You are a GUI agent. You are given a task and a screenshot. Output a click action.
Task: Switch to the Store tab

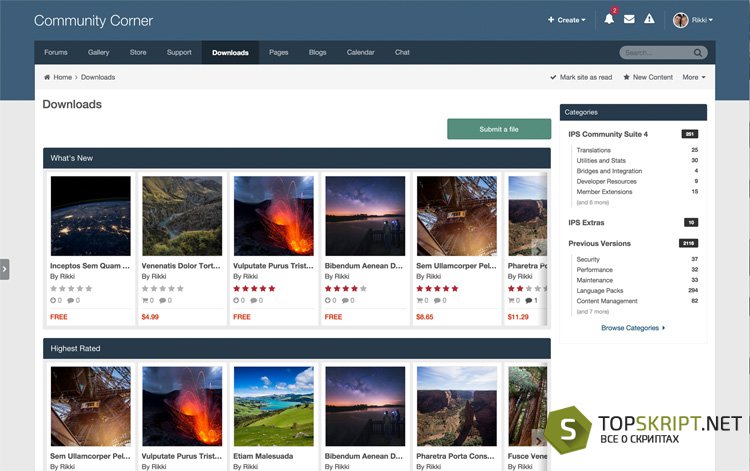pyautogui.click(x=138, y=52)
